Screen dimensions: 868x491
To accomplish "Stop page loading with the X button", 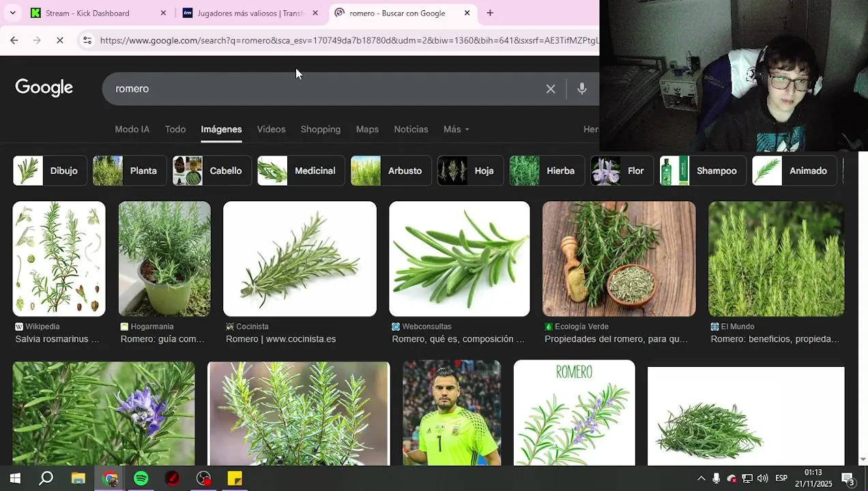I will pyautogui.click(x=59, y=40).
